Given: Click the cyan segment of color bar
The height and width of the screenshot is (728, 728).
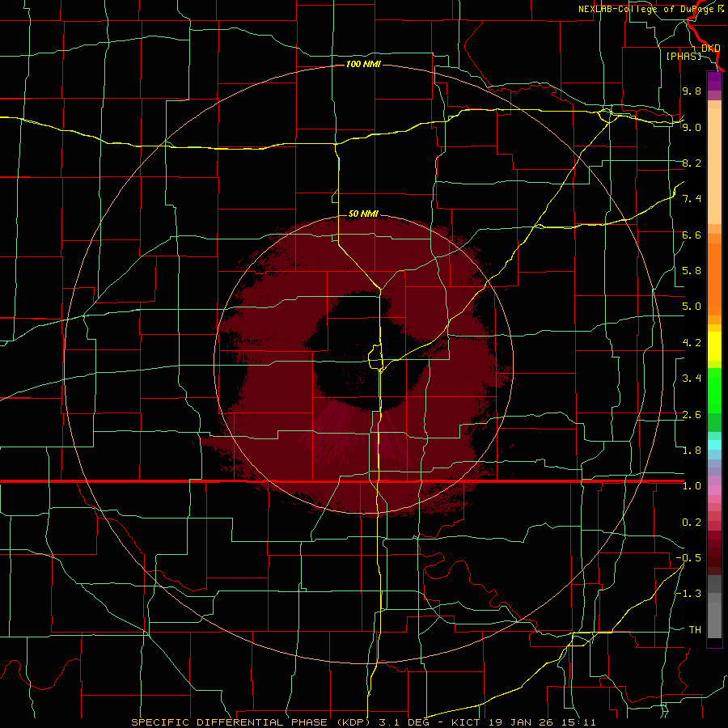Looking at the screenshot, I should 714,444.
